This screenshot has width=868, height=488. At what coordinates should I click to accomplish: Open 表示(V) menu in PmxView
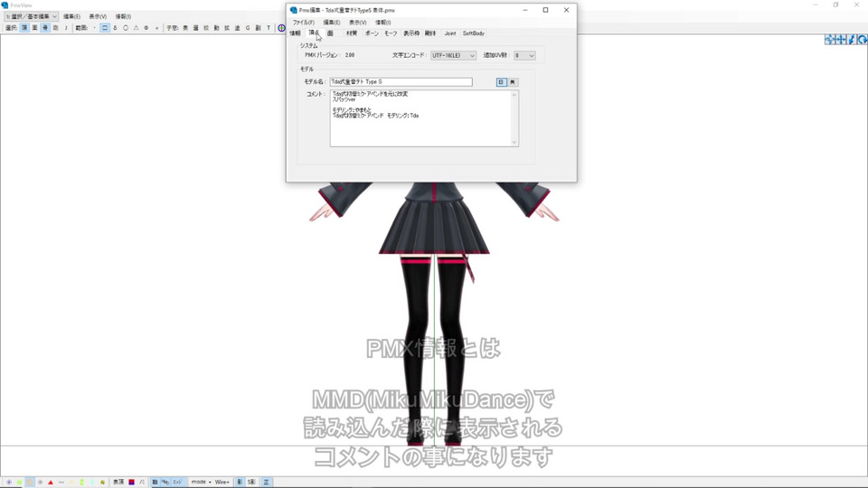98,16
